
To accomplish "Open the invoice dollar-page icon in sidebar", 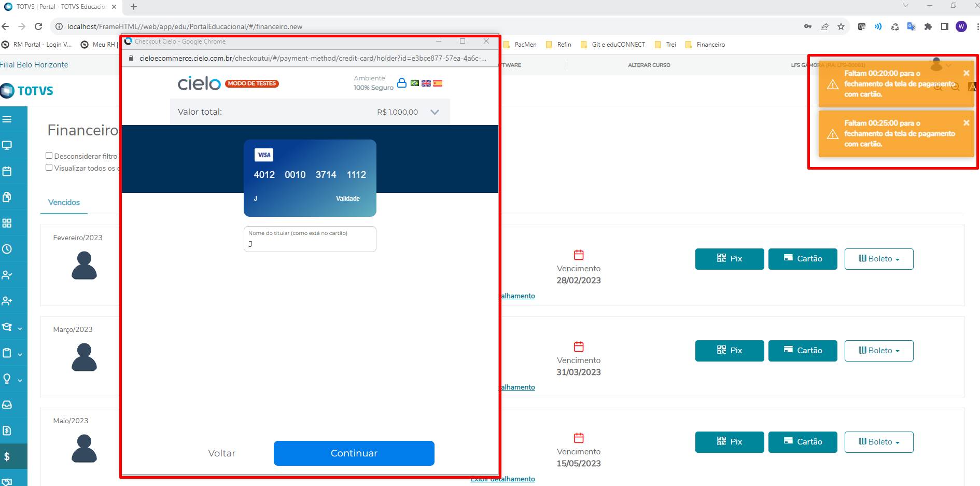I will [7, 431].
